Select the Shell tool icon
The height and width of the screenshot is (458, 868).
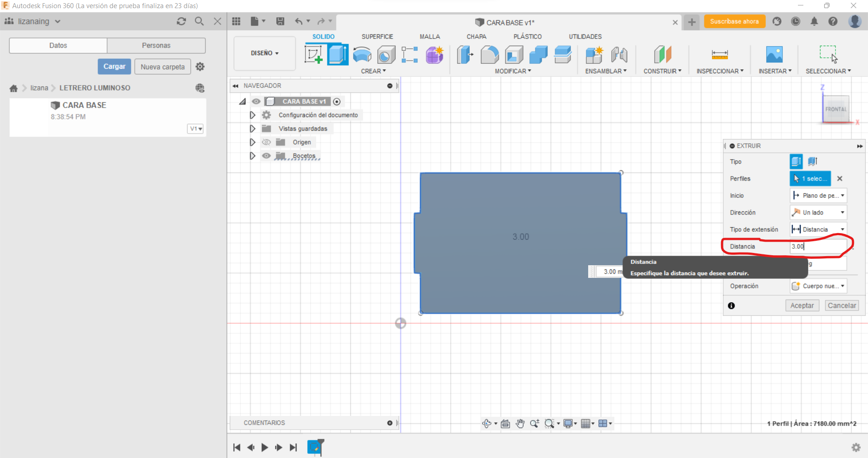point(514,55)
